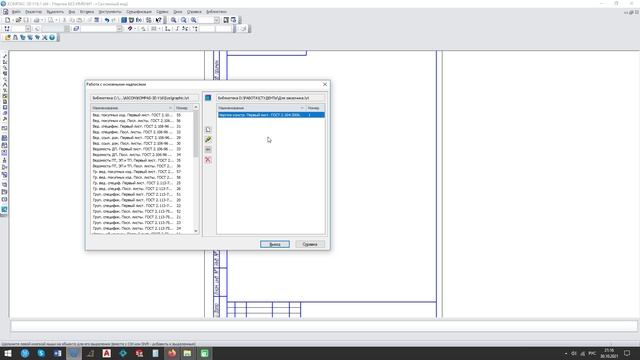Open the Windows Start menu
Viewport: 640px width, 360px height.
pyautogui.click(x=8, y=353)
